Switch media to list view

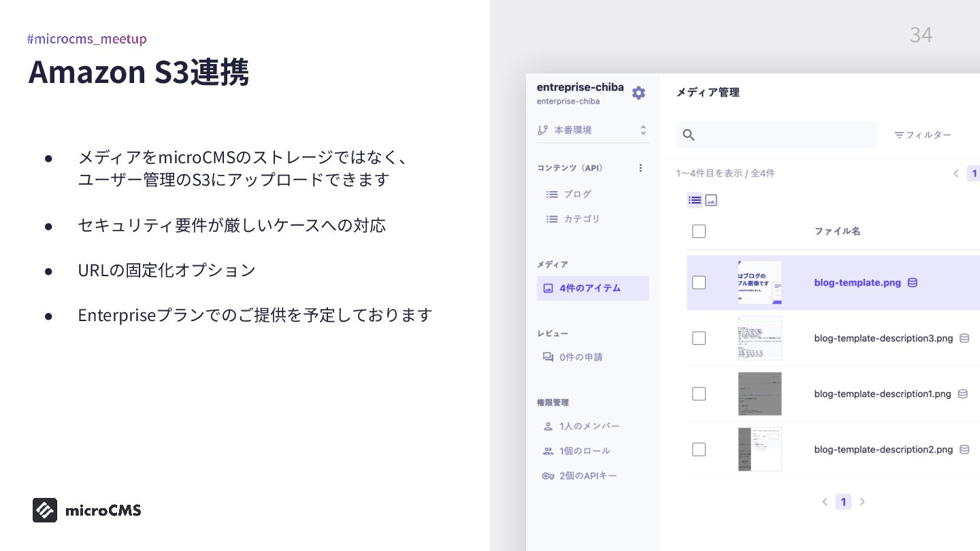(x=695, y=200)
